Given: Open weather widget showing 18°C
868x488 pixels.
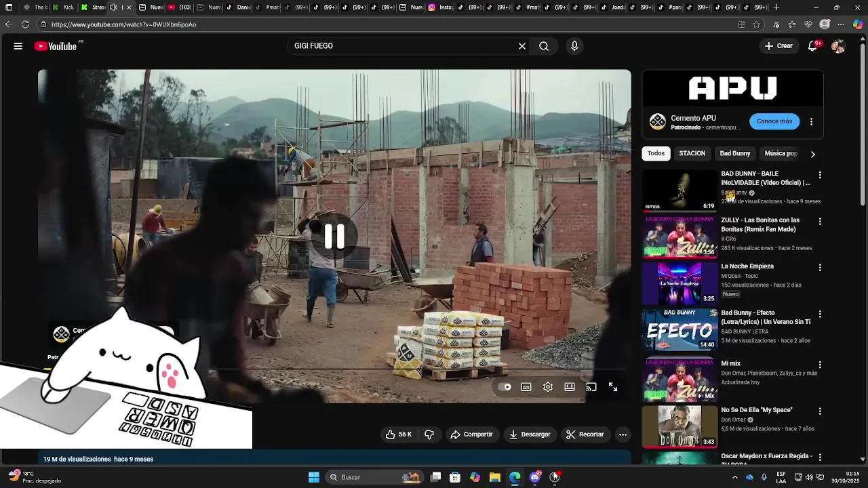Looking at the screenshot, I should click(34, 477).
